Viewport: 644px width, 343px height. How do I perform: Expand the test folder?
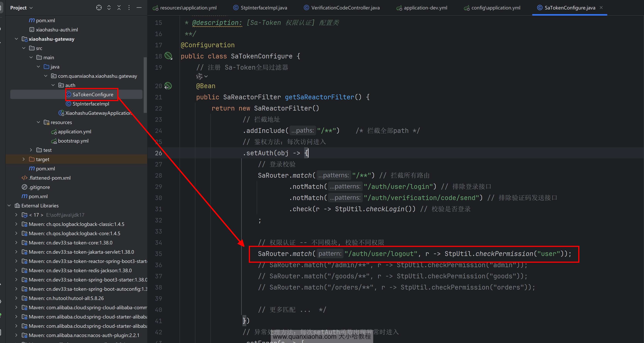tap(31, 150)
